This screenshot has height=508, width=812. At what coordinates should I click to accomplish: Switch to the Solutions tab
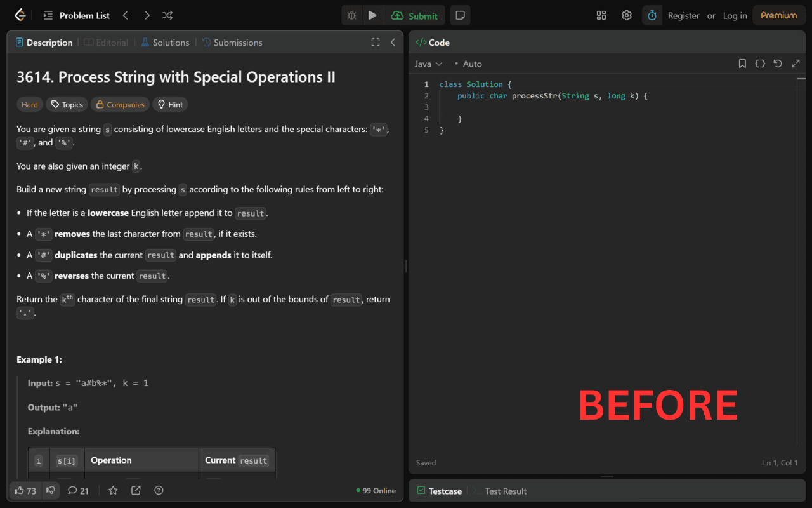[x=165, y=43]
